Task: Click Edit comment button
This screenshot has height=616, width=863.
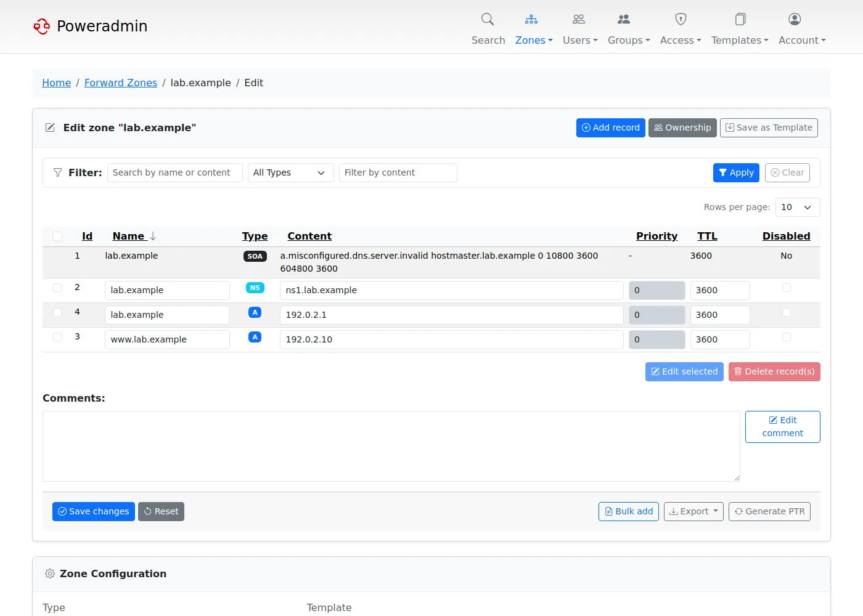Action: (x=782, y=426)
